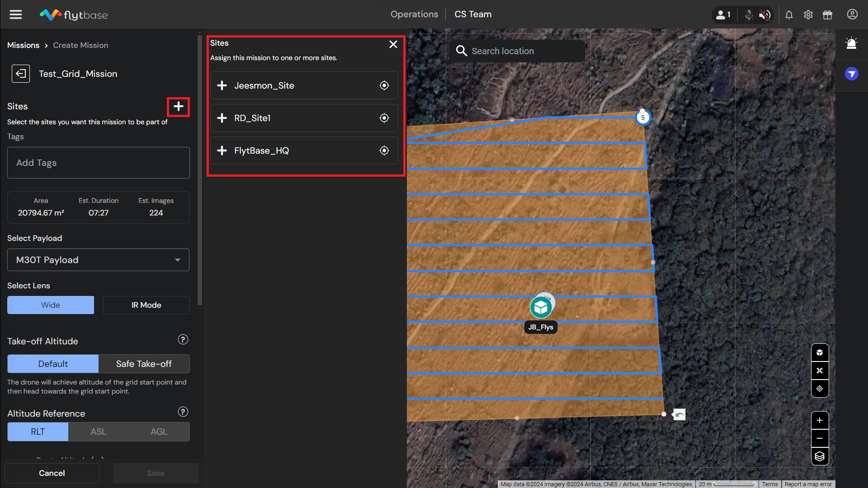Open the map layers control

[820, 456]
